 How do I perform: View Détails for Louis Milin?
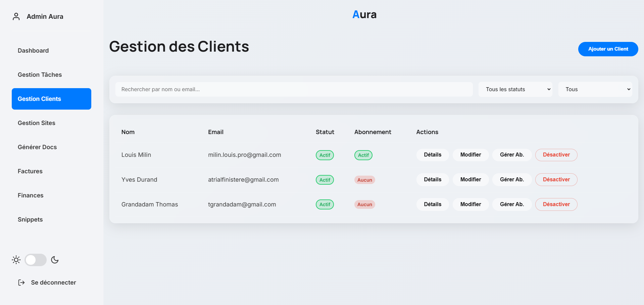point(432,155)
